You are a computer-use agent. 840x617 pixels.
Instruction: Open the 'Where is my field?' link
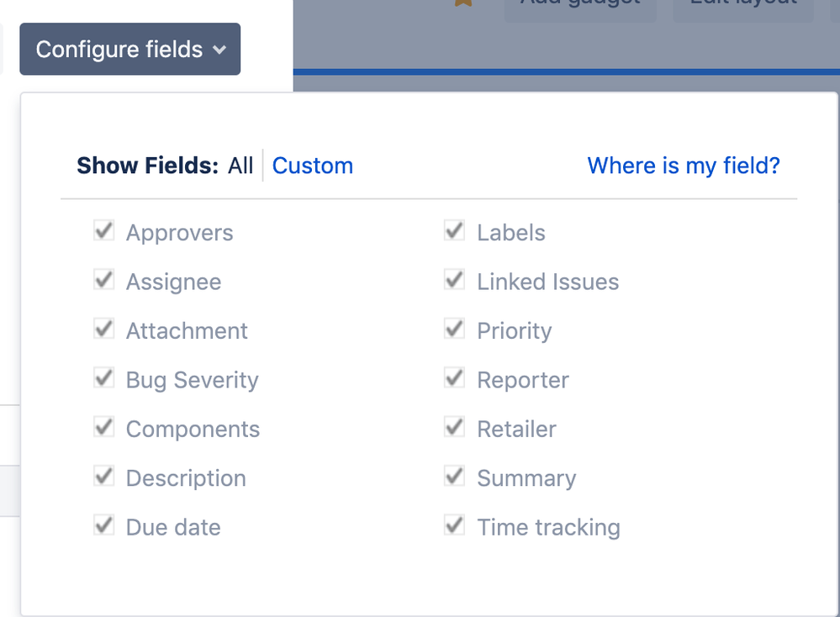683,166
